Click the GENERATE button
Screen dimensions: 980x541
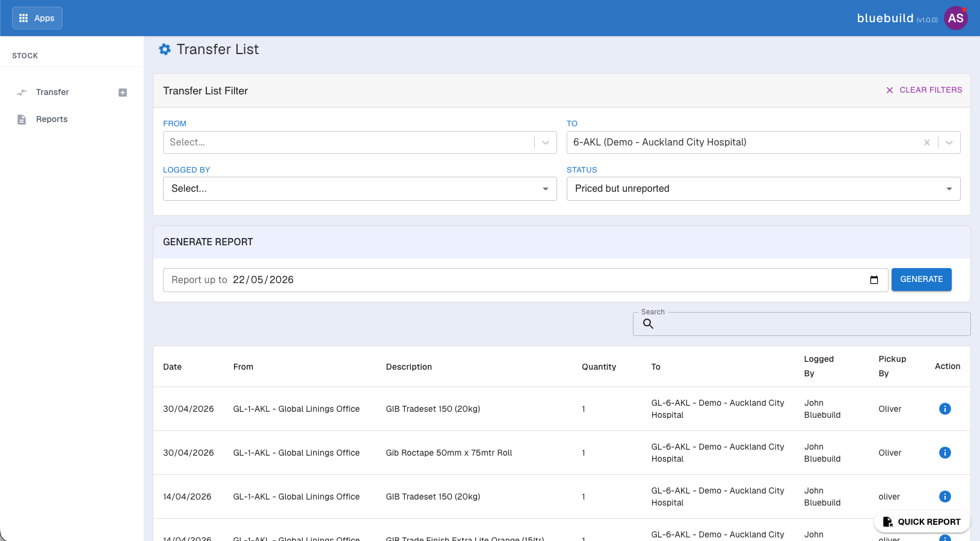point(922,280)
